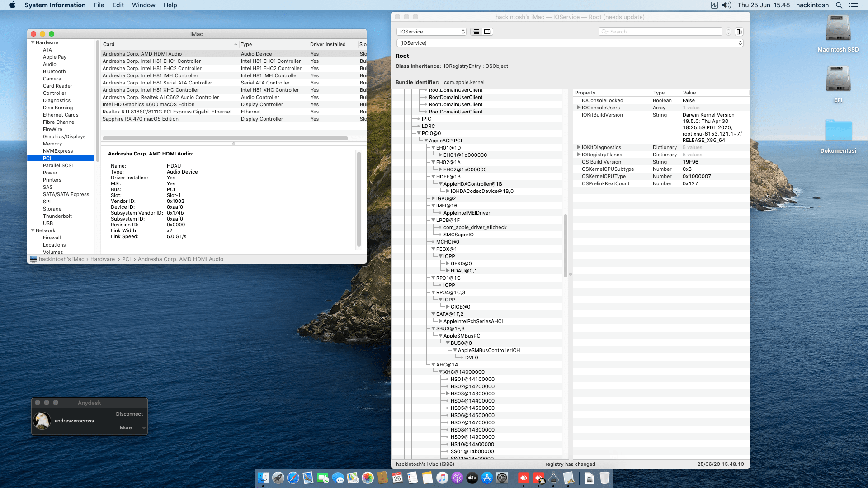The image size is (868, 488).
Task: Open Contacts book in the Dock
Action: (382, 478)
